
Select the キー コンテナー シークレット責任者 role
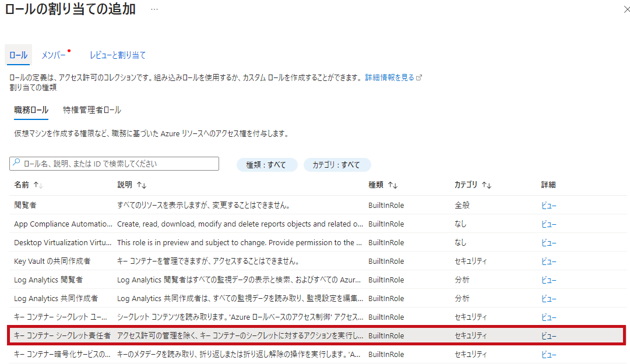(62, 335)
